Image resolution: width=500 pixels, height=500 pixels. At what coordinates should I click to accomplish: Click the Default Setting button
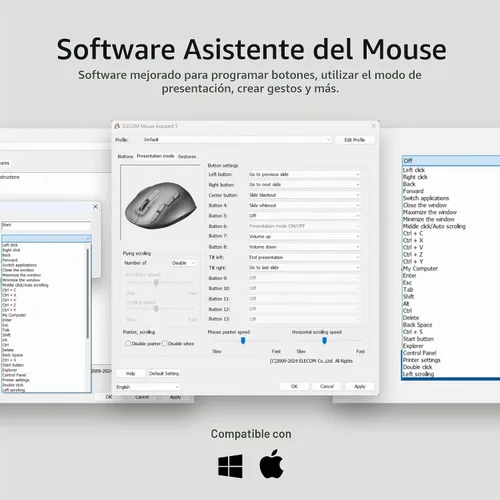coord(164,373)
